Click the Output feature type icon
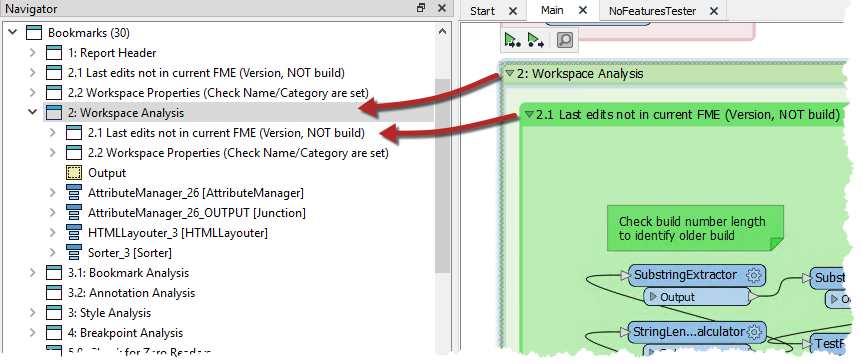 click(74, 173)
